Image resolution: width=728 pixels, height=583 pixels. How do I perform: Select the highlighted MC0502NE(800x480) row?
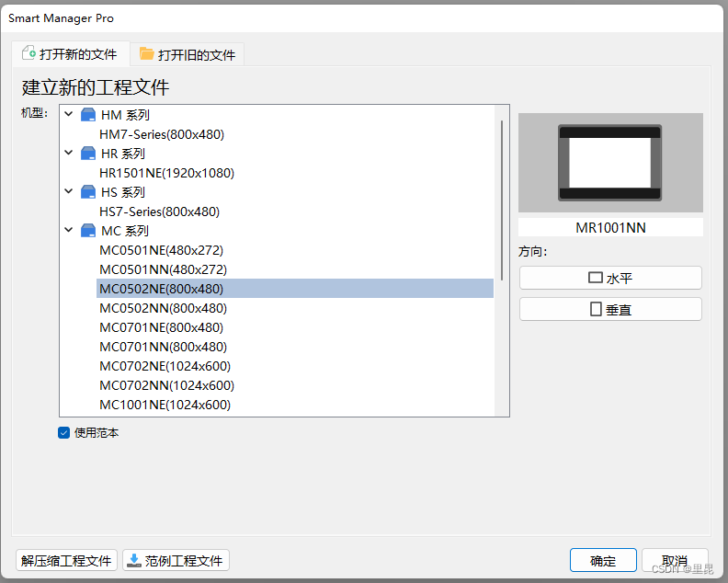pos(295,289)
